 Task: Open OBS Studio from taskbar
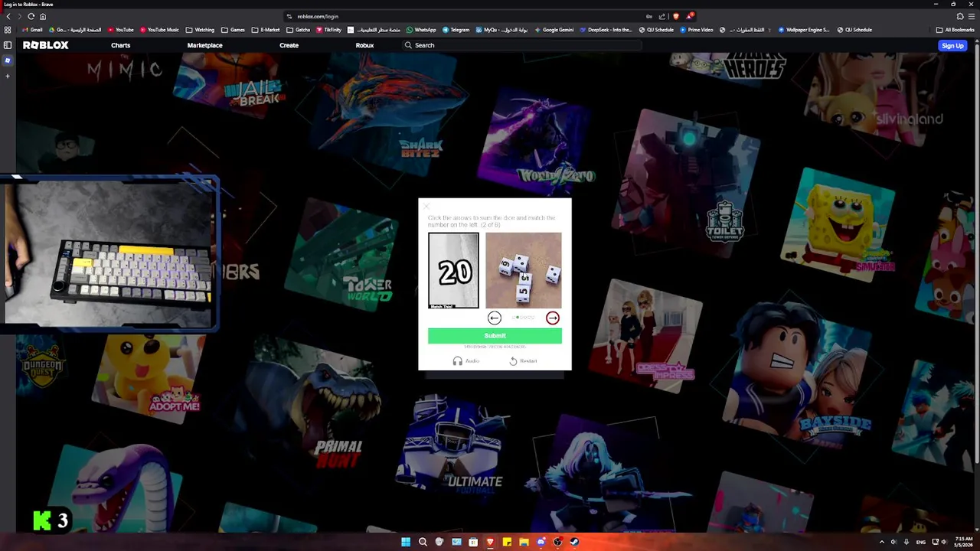coord(557,542)
